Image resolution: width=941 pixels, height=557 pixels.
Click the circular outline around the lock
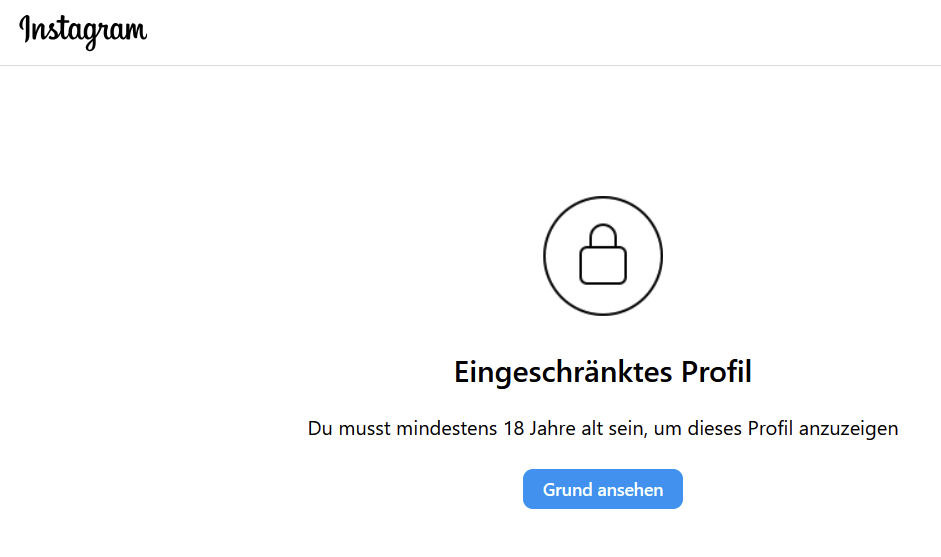pos(546,255)
